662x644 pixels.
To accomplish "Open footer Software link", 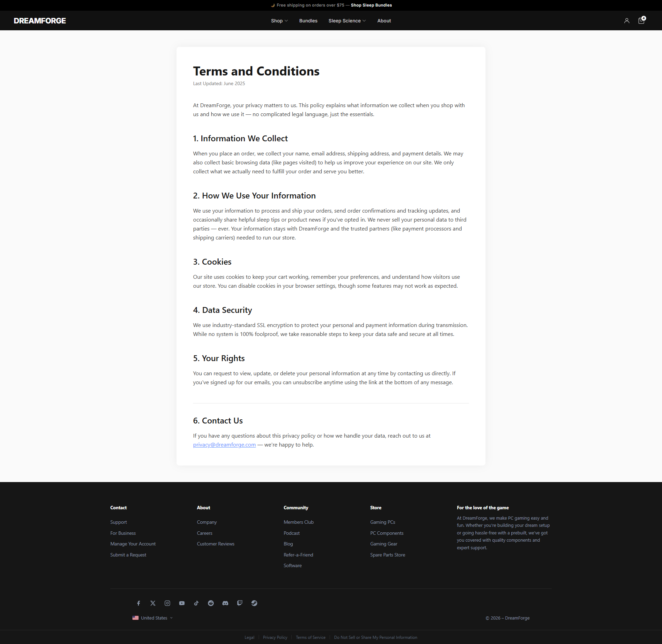I will click(293, 565).
